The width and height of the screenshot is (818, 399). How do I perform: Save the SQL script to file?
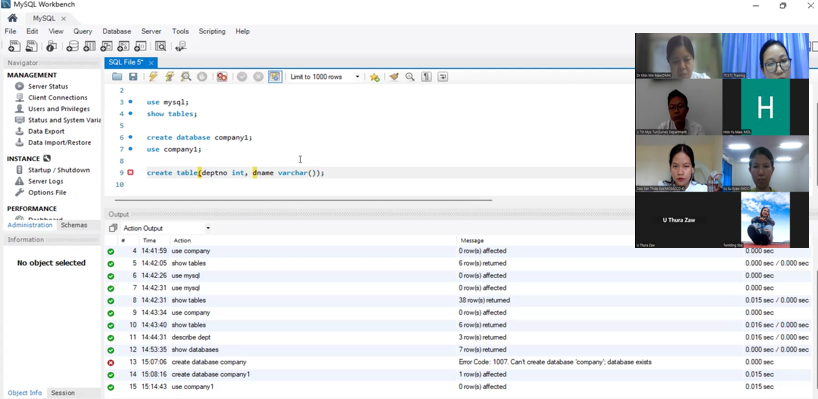click(x=133, y=77)
